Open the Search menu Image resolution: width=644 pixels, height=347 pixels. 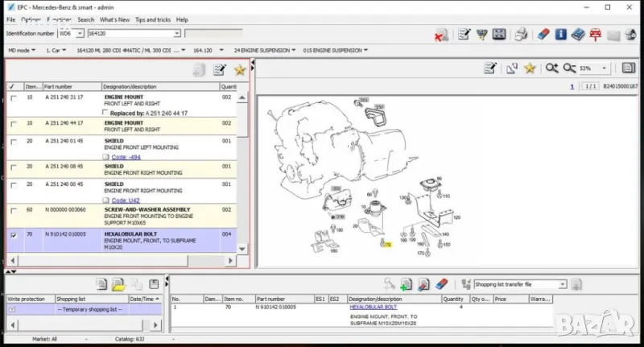tap(85, 19)
